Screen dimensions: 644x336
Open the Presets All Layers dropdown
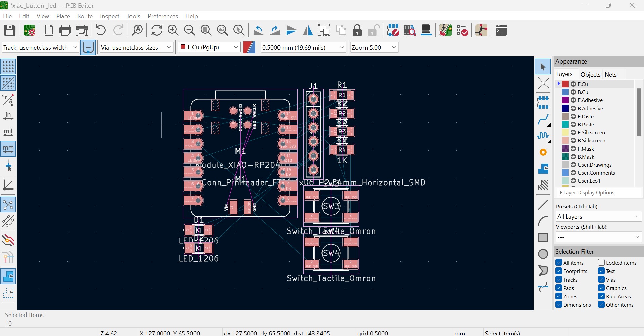(599, 216)
